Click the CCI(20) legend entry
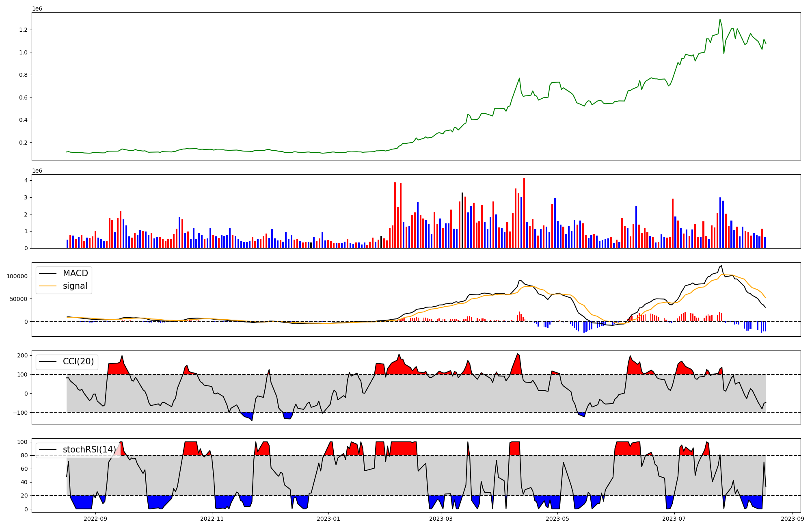This screenshot has height=528, width=812. click(78, 361)
